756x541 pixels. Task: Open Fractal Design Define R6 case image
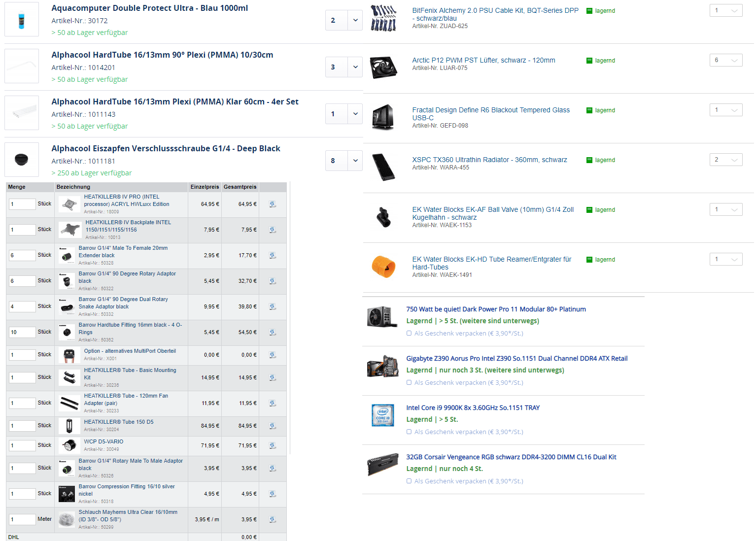pyautogui.click(x=384, y=117)
